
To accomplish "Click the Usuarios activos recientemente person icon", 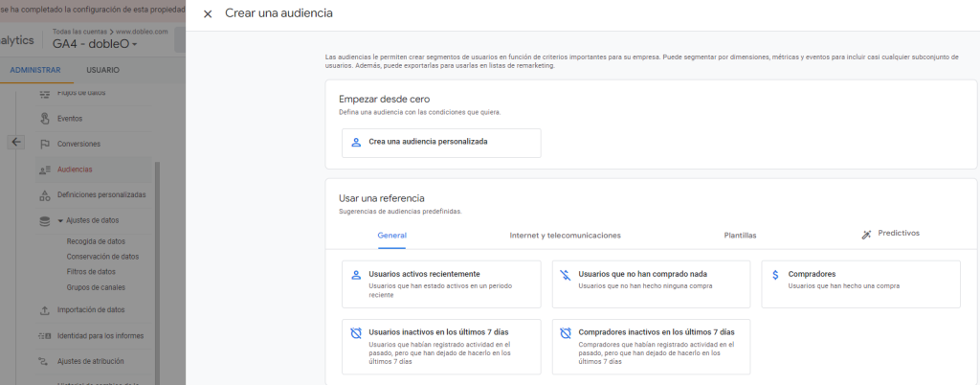I will 356,275.
